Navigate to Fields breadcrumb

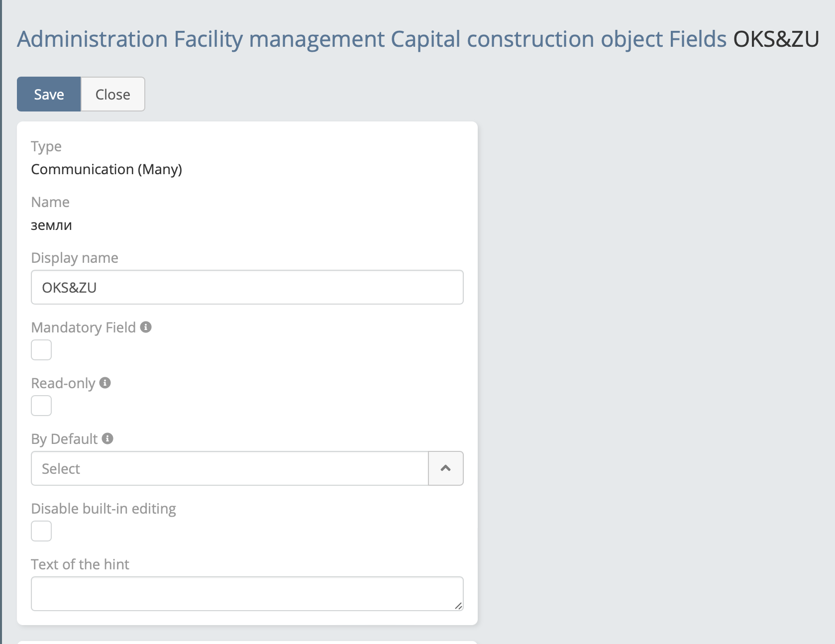tap(698, 39)
